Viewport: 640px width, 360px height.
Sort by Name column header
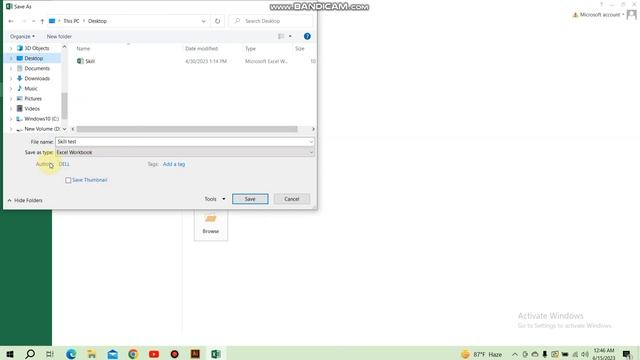83,49
